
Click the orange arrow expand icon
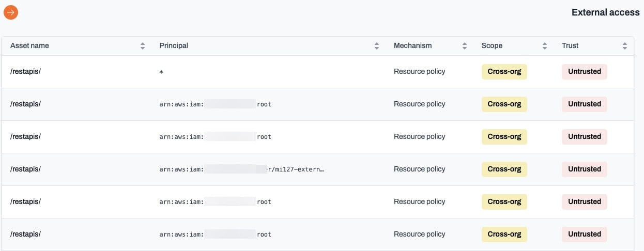(x=11, y=12)
